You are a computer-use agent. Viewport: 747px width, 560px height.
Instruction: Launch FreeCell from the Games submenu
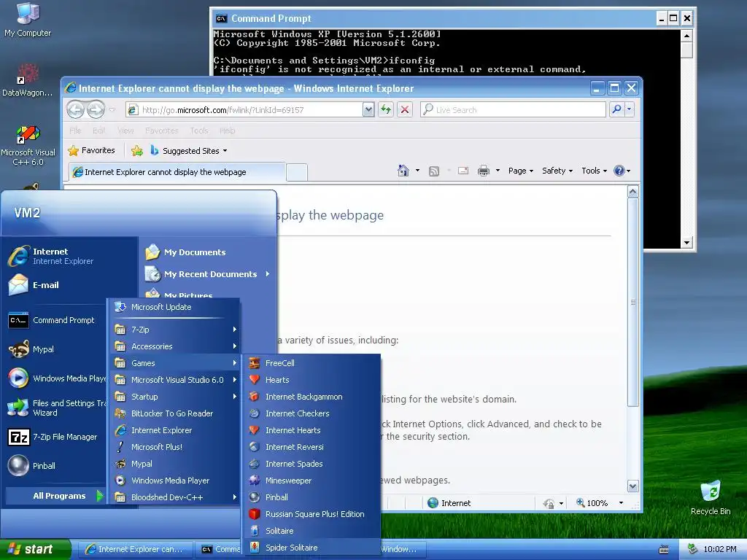312,363
